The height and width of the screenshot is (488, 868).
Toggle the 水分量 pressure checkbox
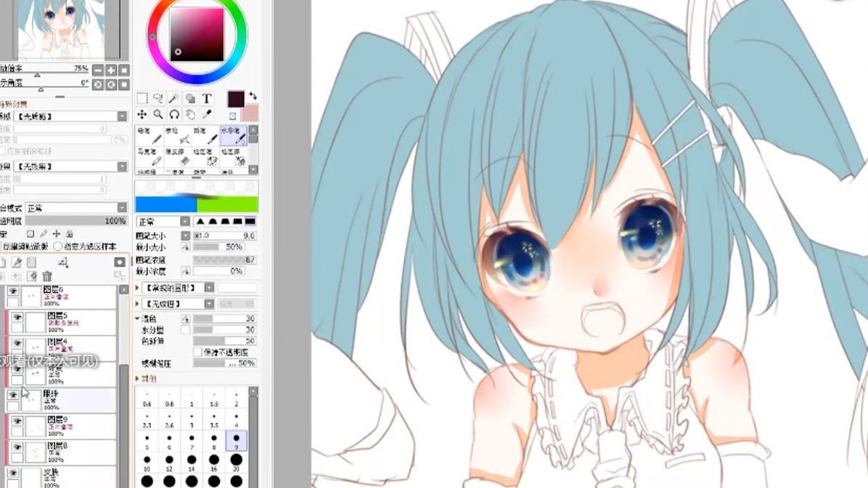[186, 330]
